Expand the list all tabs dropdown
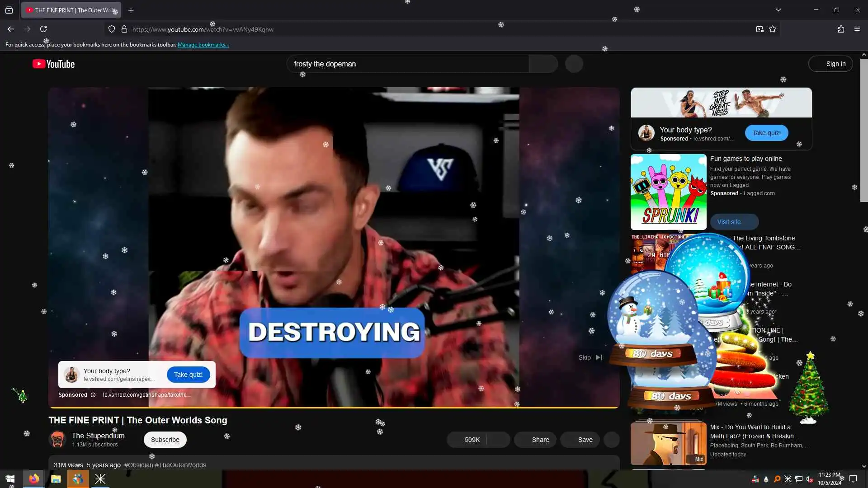868x488 pixels. point(778,10)
